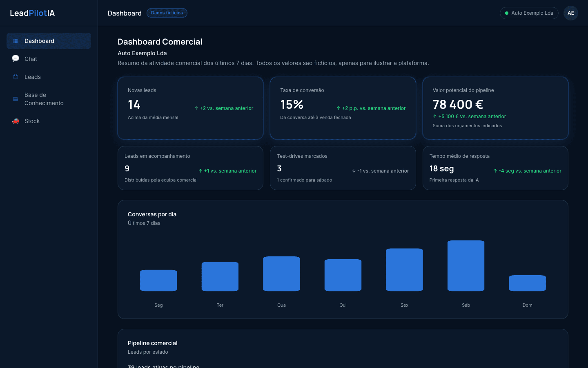Click '+2 vs. semana anterior' text
The width and height of the screenshot is (588, 368).
pos(227,108)
